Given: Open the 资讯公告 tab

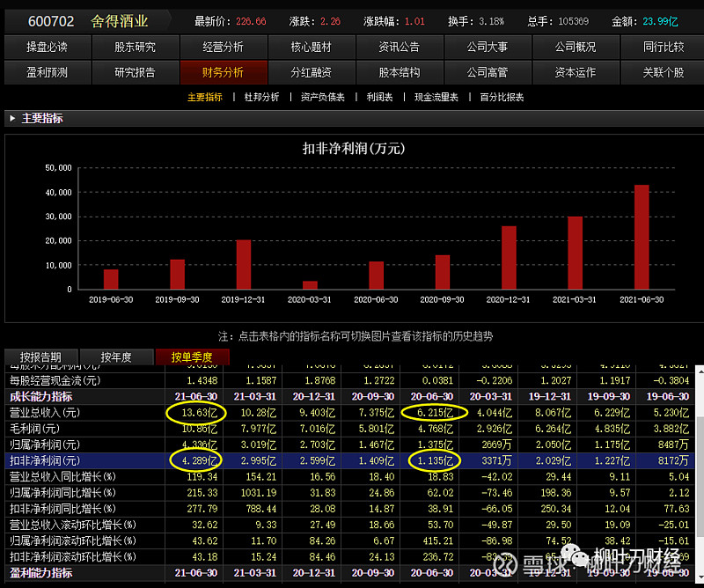Looking at the screenshot, I should 400,47.
